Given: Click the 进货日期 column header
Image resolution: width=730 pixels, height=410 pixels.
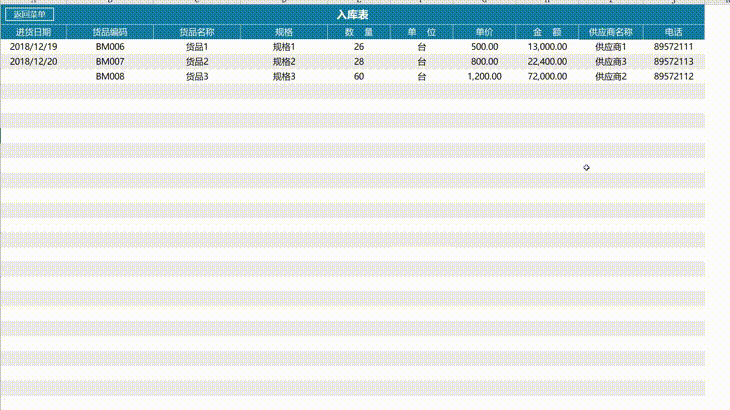Looking at the screenshot, I should 33,32.
